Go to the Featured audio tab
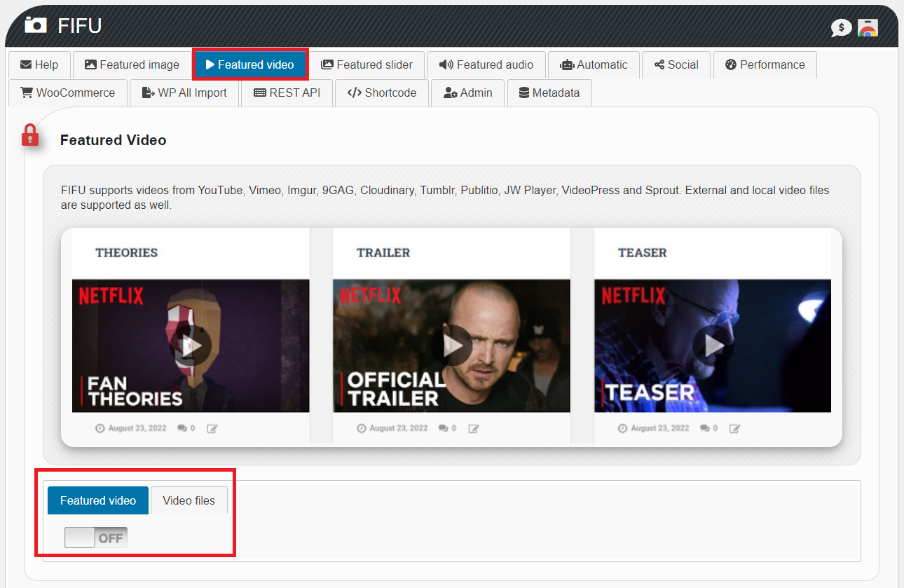 [x=486, y=65]
